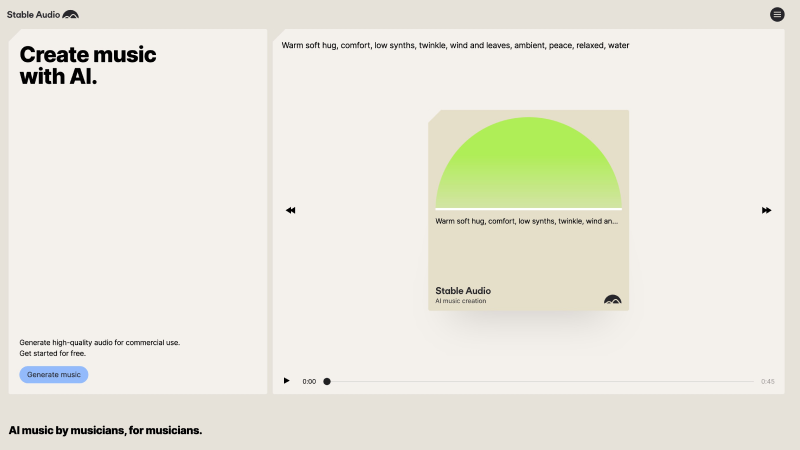Open the hamburger menu in the top-right corner
The height and width of the screenshot is (450, 800).
pyautogui.click(x=777, y=14)
